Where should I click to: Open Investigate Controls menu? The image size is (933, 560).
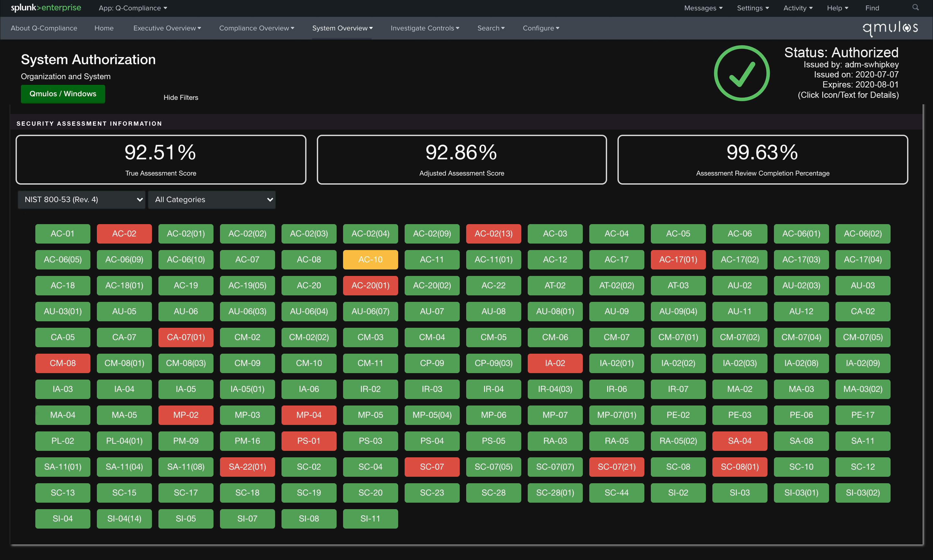425,28
